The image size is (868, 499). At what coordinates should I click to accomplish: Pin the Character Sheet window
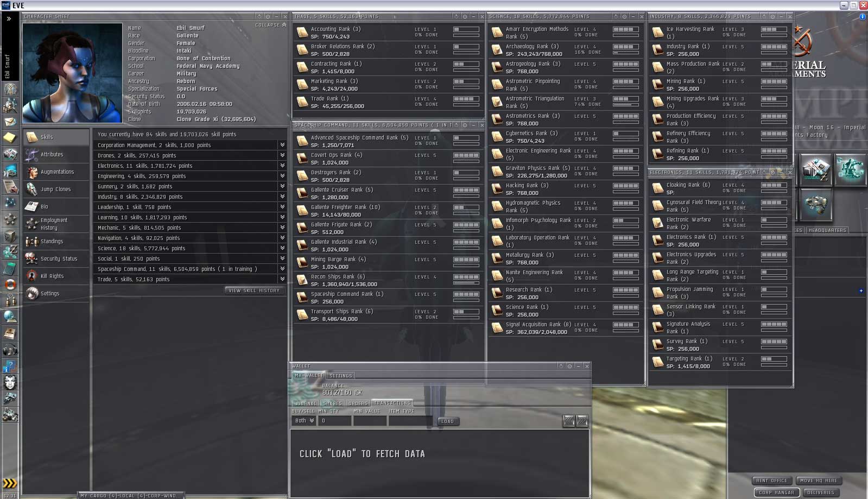268,17
